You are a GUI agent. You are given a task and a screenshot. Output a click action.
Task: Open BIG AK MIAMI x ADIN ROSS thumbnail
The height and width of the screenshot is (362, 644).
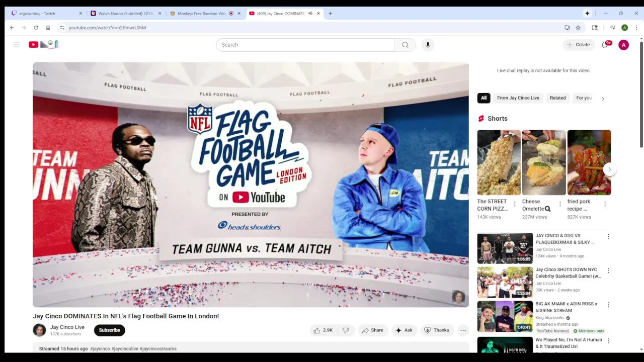pyautogui.click(x=505, y=316)
